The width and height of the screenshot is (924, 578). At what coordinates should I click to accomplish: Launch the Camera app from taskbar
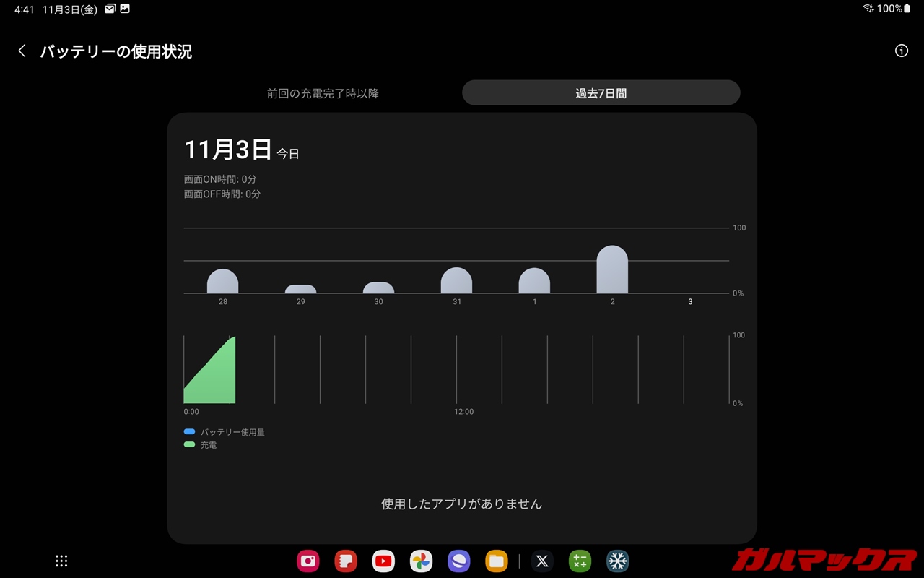pyautogui.click(x=308, y=561)
